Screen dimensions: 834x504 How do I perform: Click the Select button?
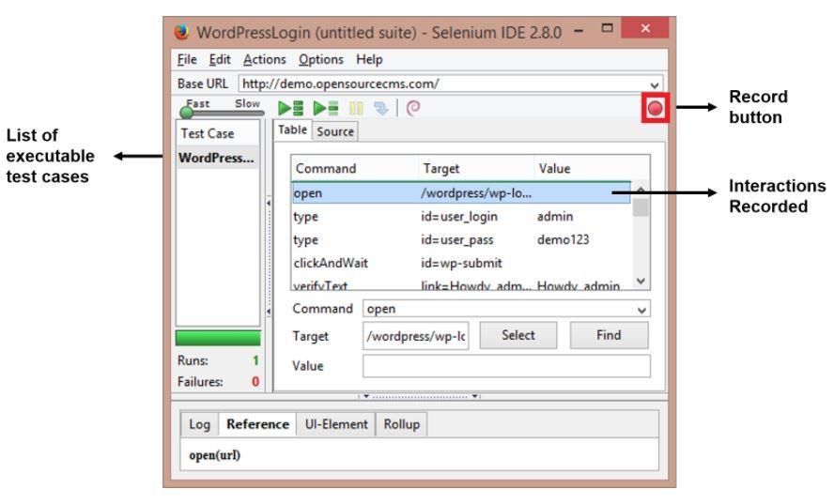pos(518,335)
